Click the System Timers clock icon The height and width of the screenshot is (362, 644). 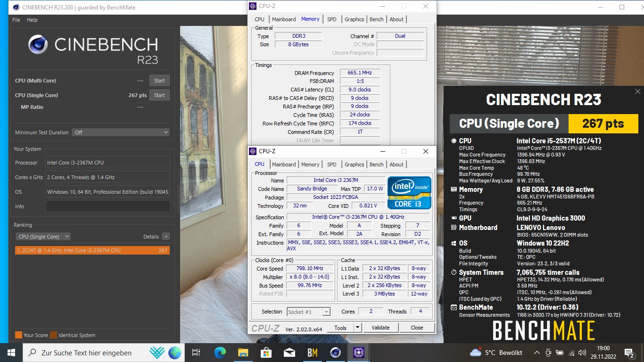tap(454, 272)
